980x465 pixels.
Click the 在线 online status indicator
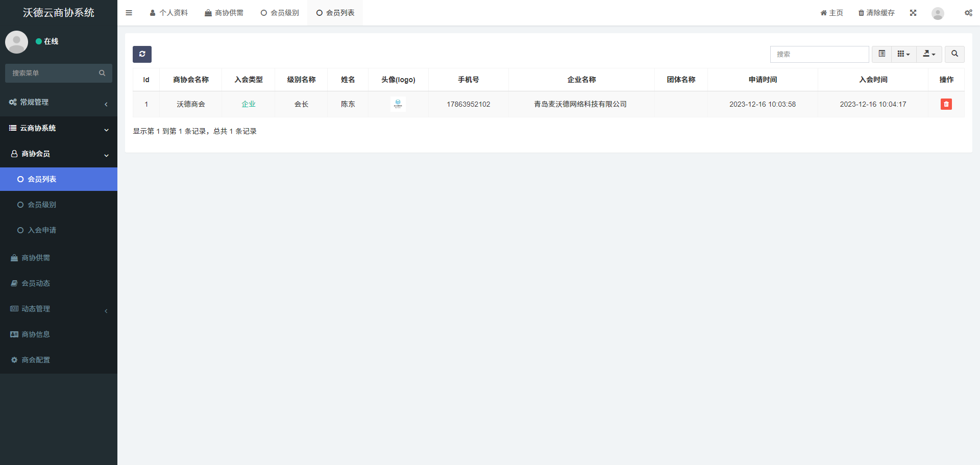47,41
